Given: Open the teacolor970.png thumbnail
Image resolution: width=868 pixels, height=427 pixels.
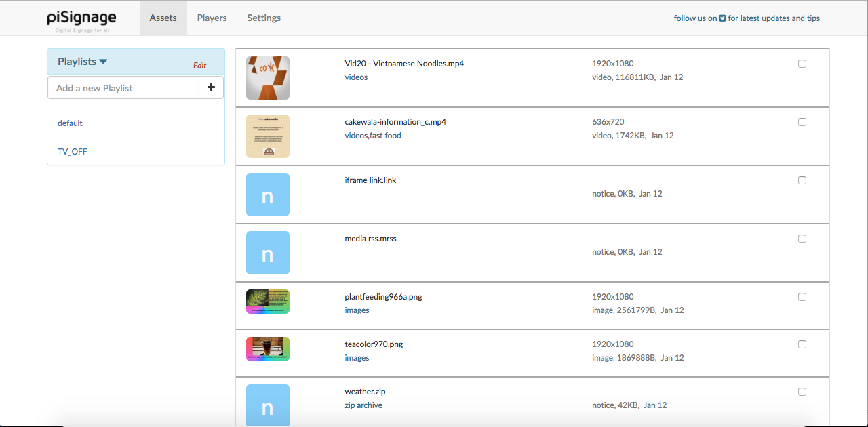Looking at the screenshot, I should (267, 349).
